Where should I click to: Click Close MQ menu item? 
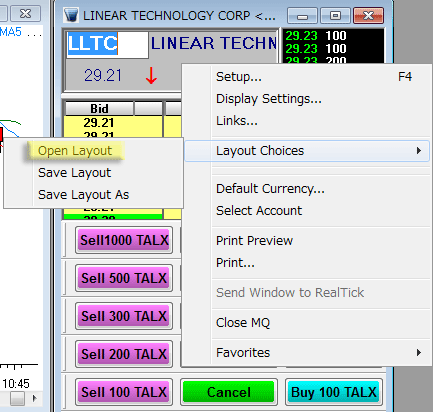coord(307,323)
